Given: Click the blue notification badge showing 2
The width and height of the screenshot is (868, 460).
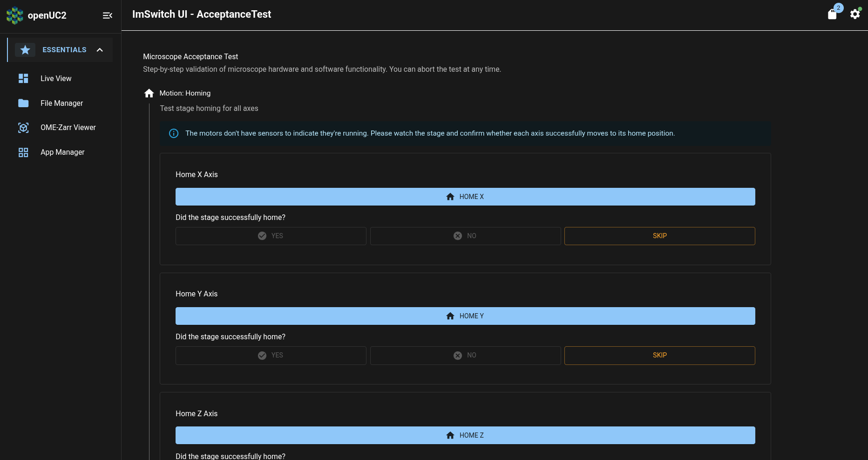Looking at the screenshot, I should [x=839, y=7].
